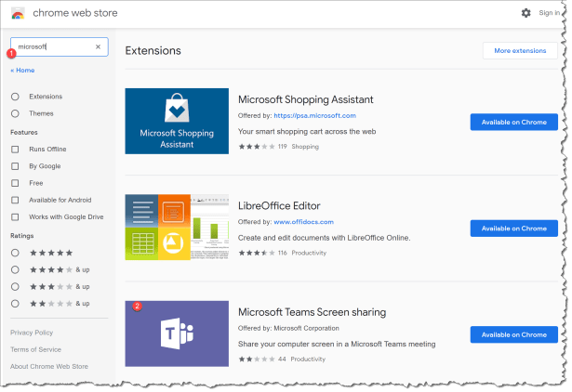The image size is (572, 392).
Task: Click Available on Chrome for LibreOffice Editor
Action: click(x=514, y=229)
